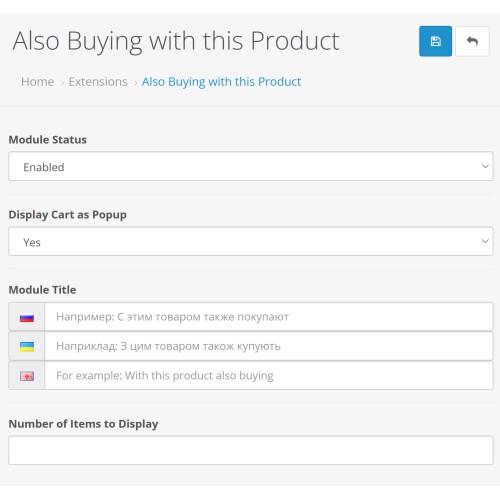Open the Module Status dropdown
Screen dimensions: 500x500
coord(251,166)
